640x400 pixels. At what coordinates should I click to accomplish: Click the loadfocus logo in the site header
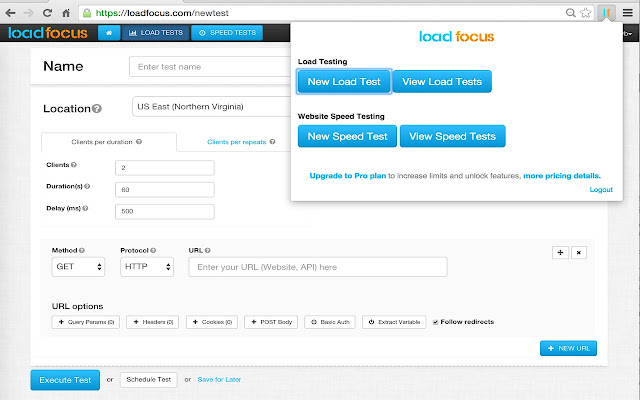tap(48, 33)
